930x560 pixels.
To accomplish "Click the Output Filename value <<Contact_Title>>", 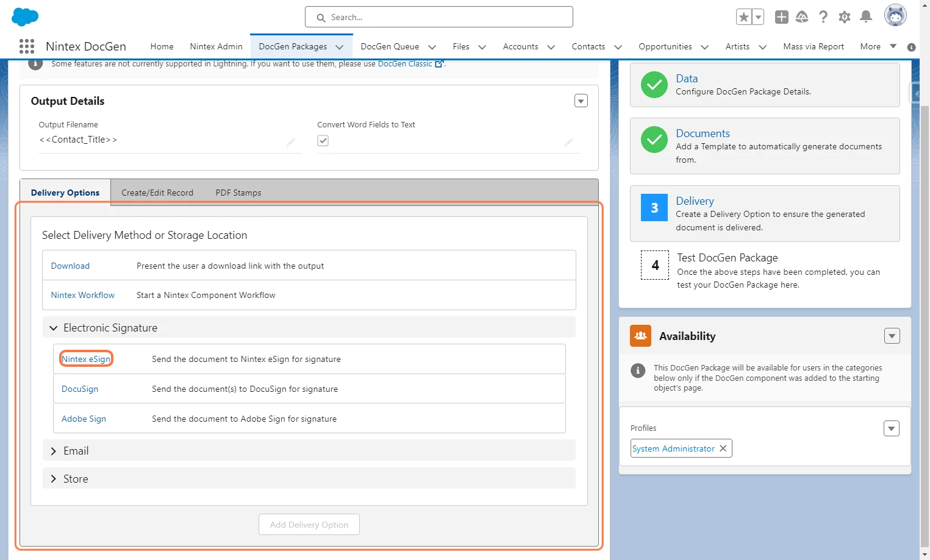I will (x=78, y=140).
